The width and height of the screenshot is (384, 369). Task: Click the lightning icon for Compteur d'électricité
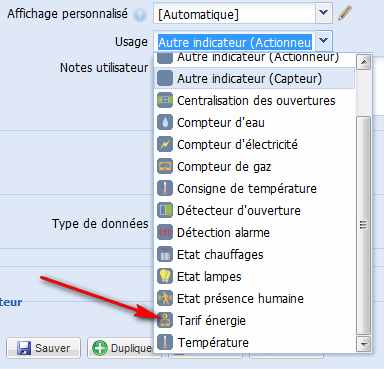pyautogui.click(x=165, y=144)
